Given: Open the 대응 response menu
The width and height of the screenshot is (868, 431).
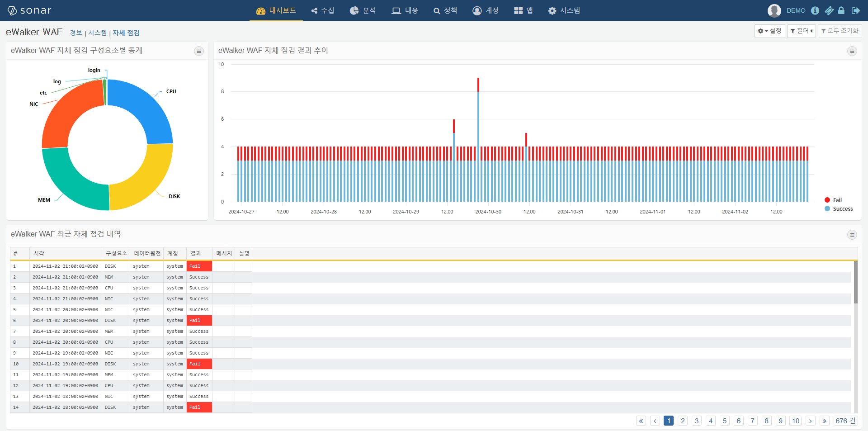Looking at the screenshot, I should (405, 10).
